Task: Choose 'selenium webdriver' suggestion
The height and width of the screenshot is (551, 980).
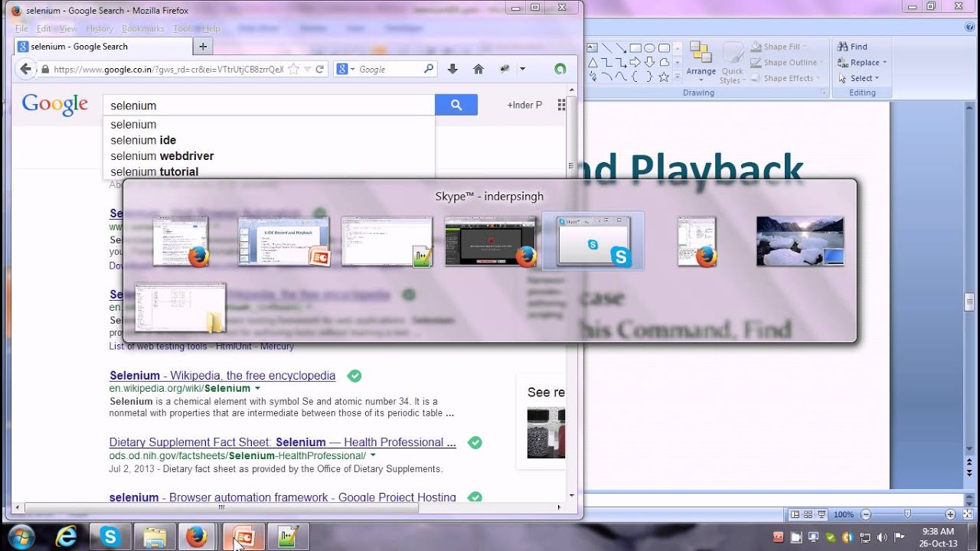Action: [162, 156]
